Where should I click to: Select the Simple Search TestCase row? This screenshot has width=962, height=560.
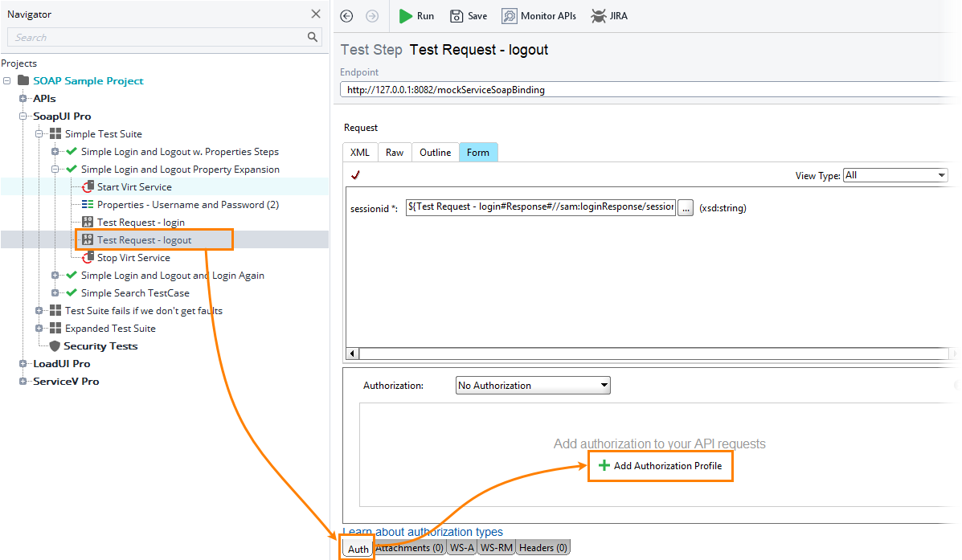[x=135, y=293]
